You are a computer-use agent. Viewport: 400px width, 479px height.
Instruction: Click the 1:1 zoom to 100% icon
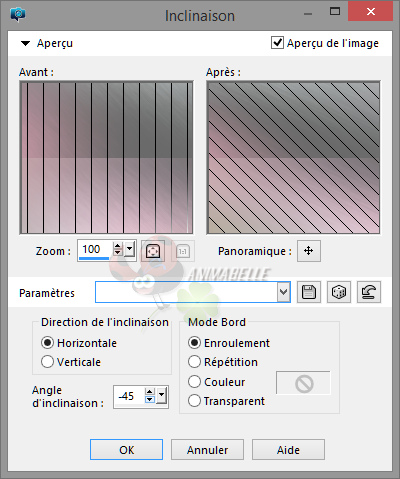click(x=183, y=251)
